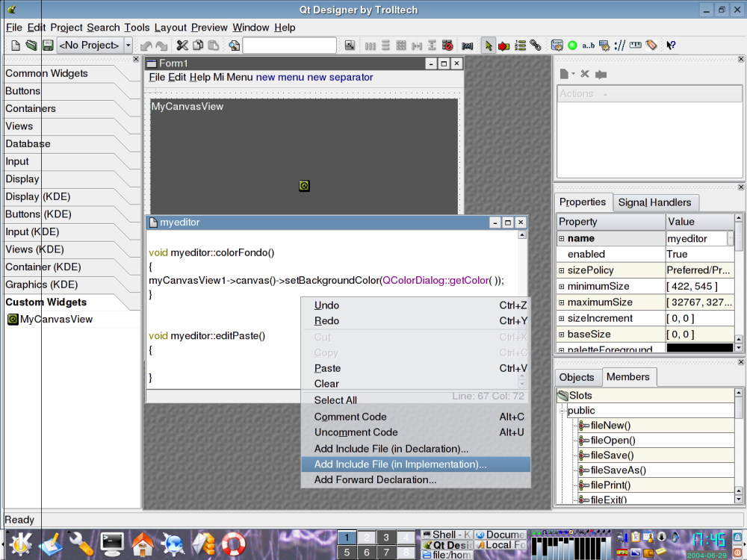Click the Lay Out in Grid icon
Screen dimensions: 747x560
coord(401,46)
